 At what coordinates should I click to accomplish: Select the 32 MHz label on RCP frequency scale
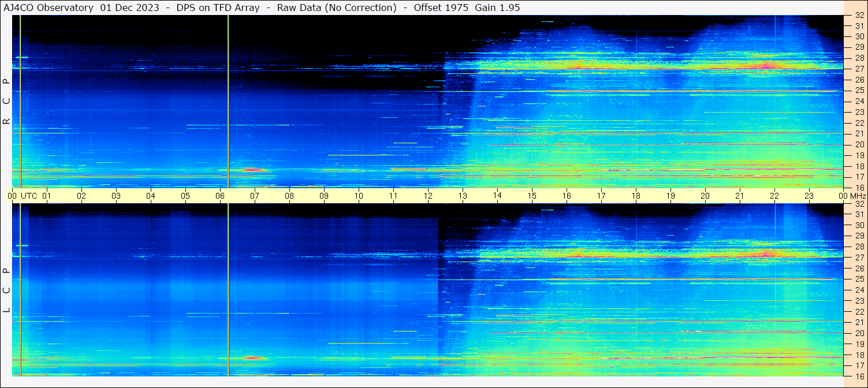[x=859, y=16]
